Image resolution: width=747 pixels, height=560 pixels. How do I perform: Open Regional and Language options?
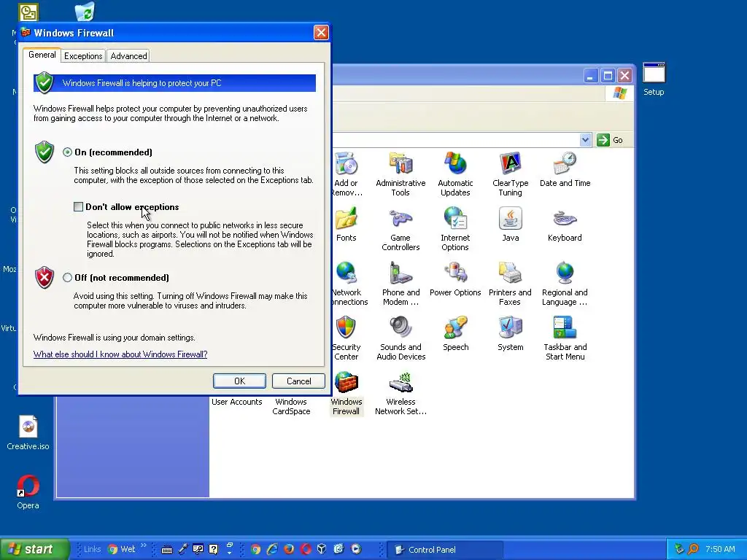coord(565,284)
